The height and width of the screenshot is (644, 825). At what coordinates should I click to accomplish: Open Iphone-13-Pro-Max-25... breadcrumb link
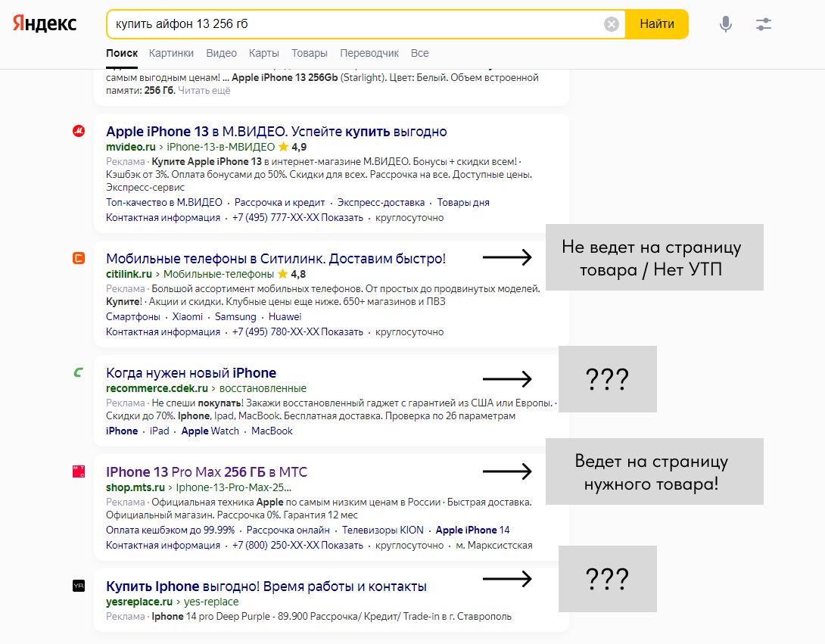pos(234,487)
